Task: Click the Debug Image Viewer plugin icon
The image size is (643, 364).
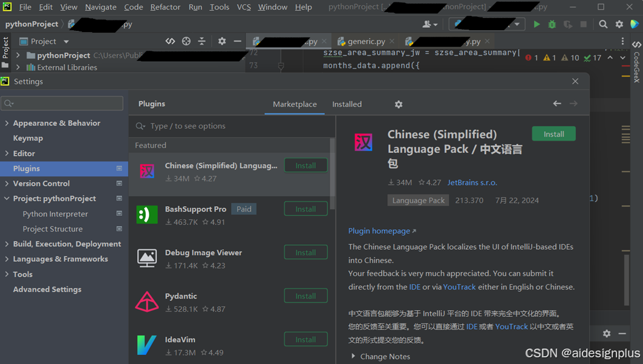Action: (x=147, y=258)
